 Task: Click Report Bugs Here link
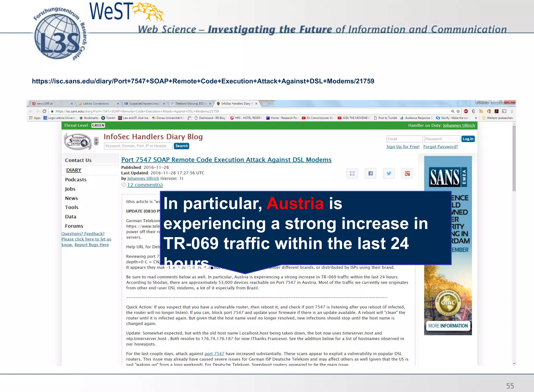click(x=92, y=245)
